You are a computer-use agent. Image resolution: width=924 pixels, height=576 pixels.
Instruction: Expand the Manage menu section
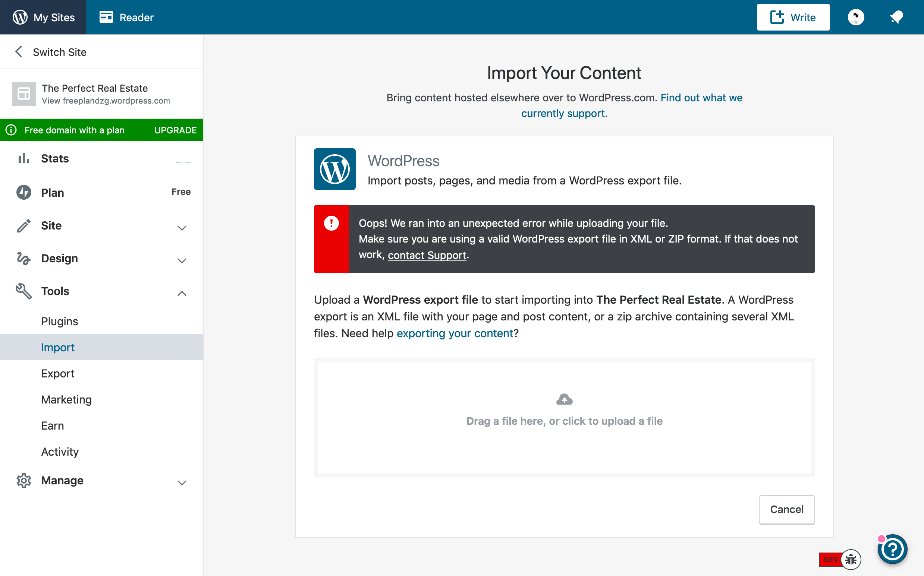click(182, 482)
